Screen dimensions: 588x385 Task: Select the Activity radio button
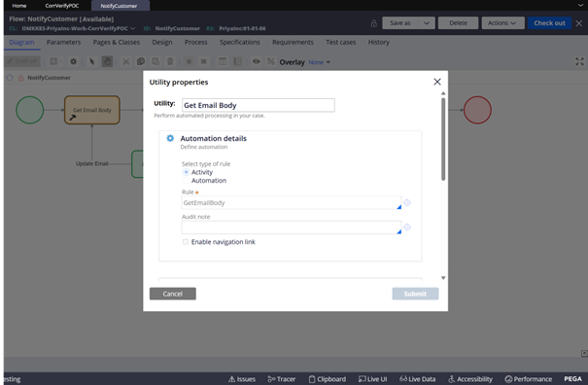[186, 172]
